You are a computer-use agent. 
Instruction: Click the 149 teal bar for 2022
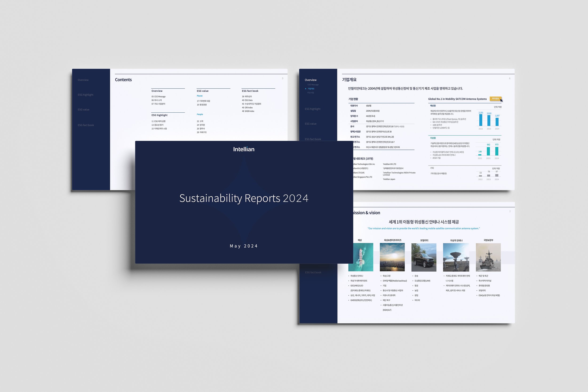pos(480,155)
